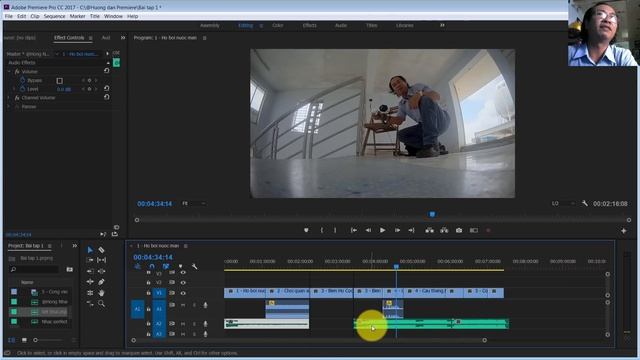Switch to Effects workspace tab

tap(309, 25)
